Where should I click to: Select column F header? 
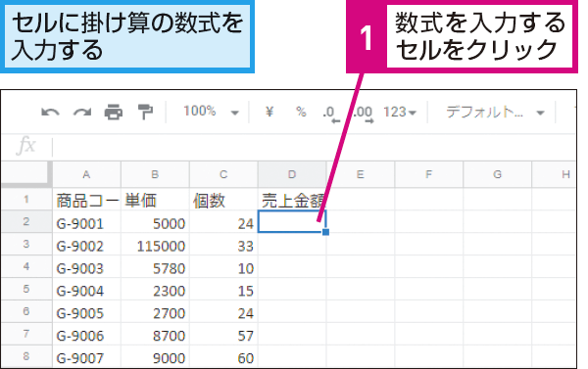tap(429, 174)
